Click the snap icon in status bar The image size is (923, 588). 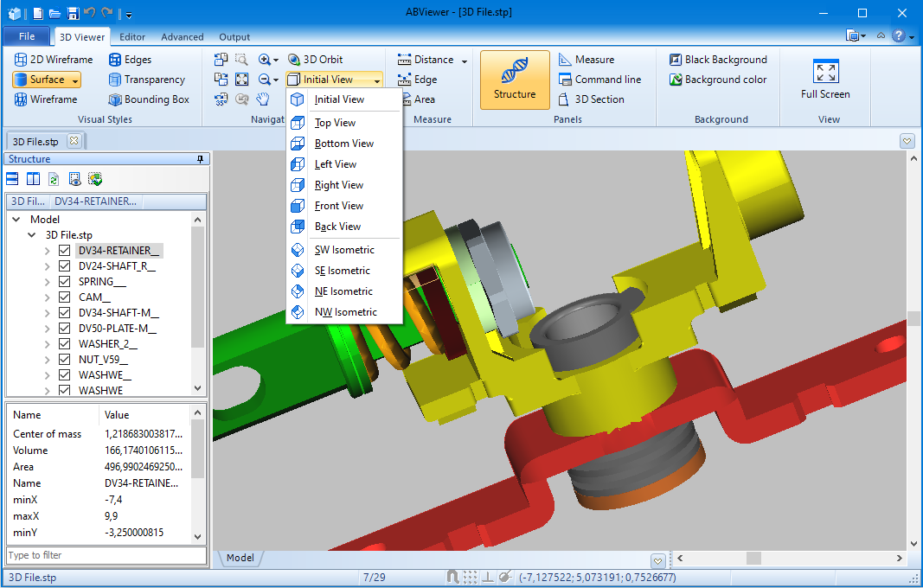(x=452, y=577)
